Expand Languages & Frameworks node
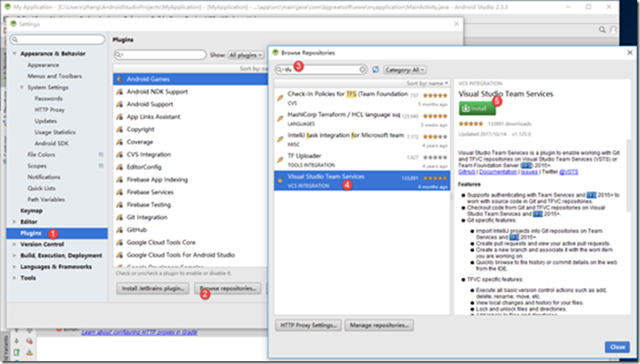 pos(15,267)
